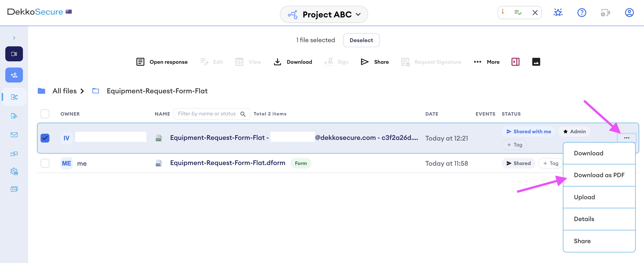Click the Deselect button
The image size is (644, 263).
361,40
